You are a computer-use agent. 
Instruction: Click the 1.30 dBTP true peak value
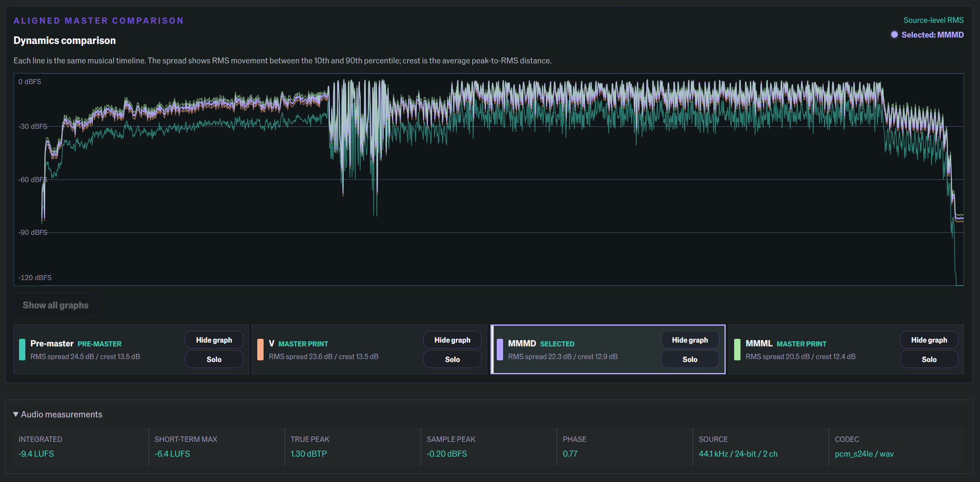309,454
